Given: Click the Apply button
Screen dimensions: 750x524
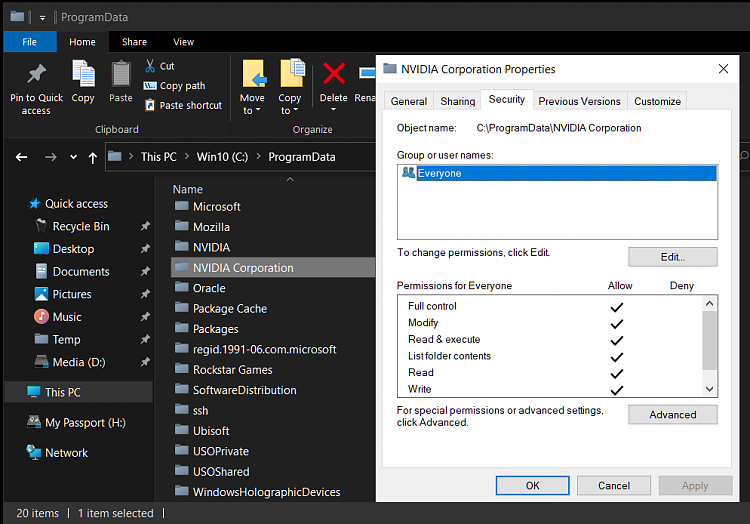Looking at the screenshot, I should tap(695, 486).
